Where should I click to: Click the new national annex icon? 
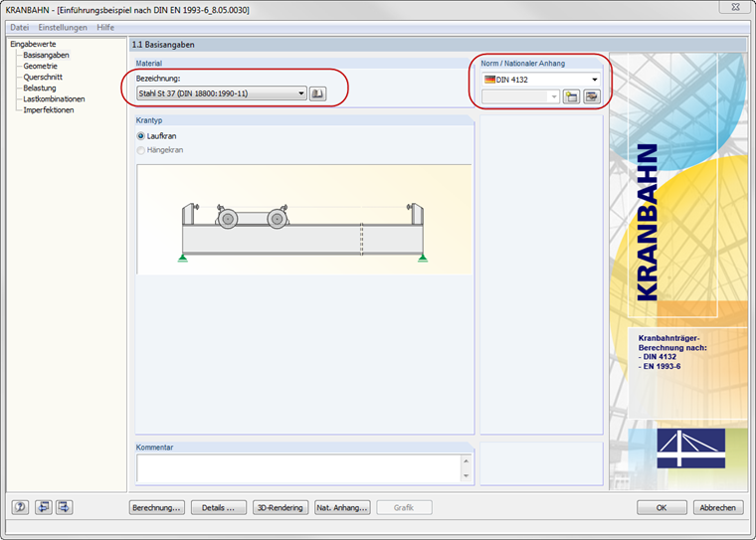pos(571,96)
